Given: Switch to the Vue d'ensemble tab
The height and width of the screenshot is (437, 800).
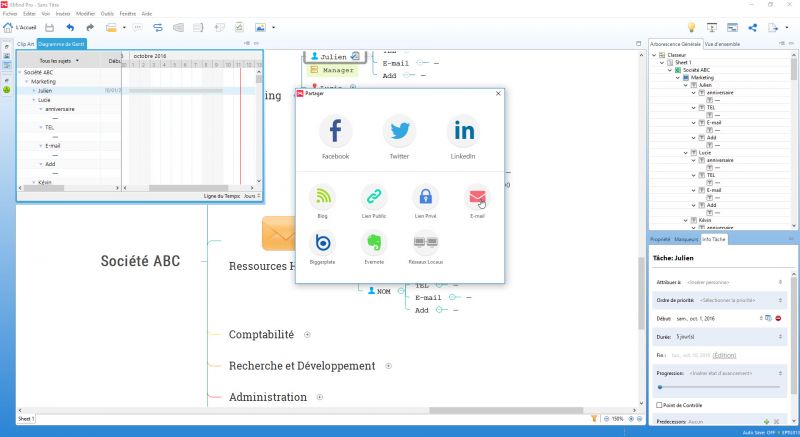Looking at the screenshot, I should (722, 44).
